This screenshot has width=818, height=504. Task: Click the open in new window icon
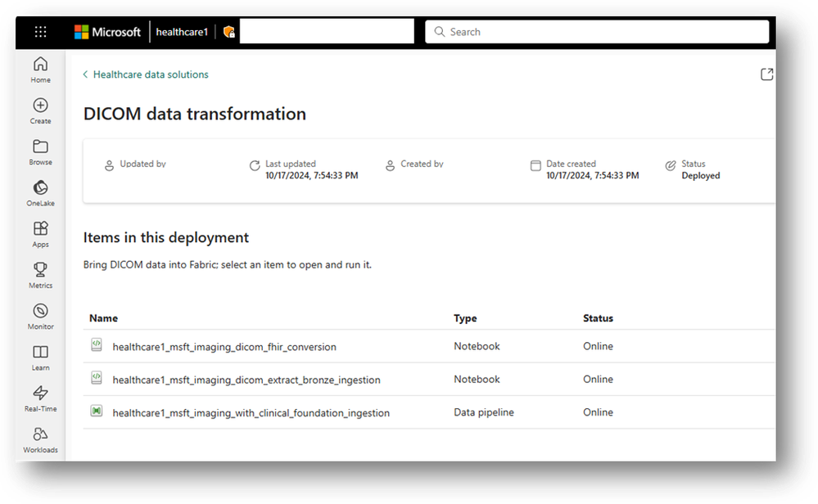[x=766, y=74]
